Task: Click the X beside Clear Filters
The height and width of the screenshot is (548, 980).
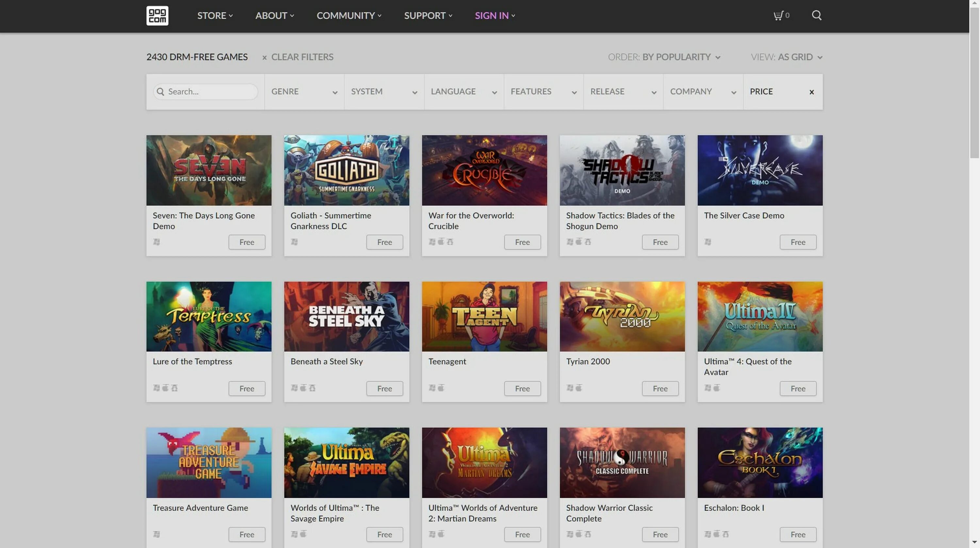Action: click(x=264, y=57)
